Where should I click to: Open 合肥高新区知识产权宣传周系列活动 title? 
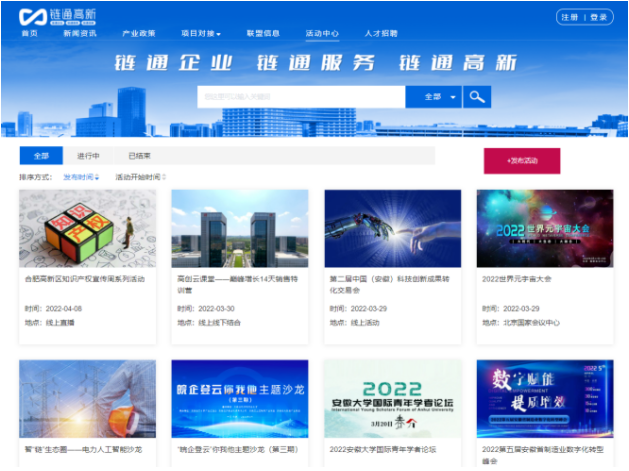pyautogui.click(x=85, y=279)
